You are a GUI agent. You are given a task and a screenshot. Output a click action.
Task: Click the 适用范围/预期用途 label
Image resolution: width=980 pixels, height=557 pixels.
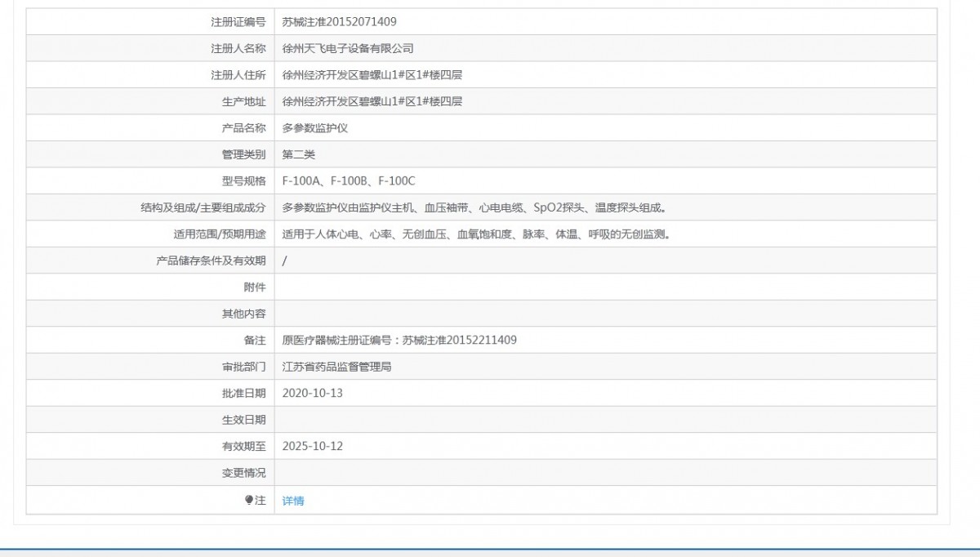point(220,234)
